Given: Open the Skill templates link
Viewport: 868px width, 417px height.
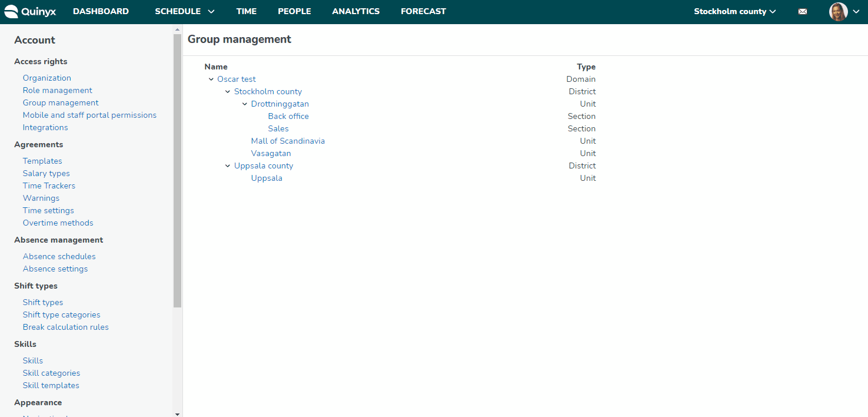Looking at the screenshot, I should tap(51, 385).
